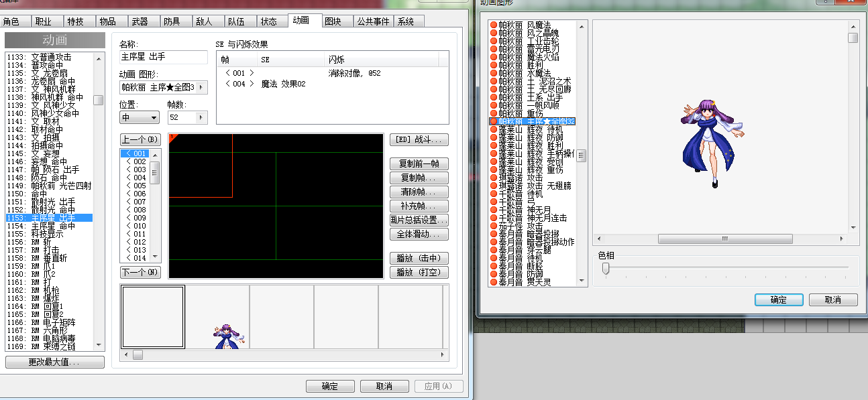Pick 茄子怪 攻击 graphic entry
Viewport: 868px width, 400px height.
click(533, 226)
